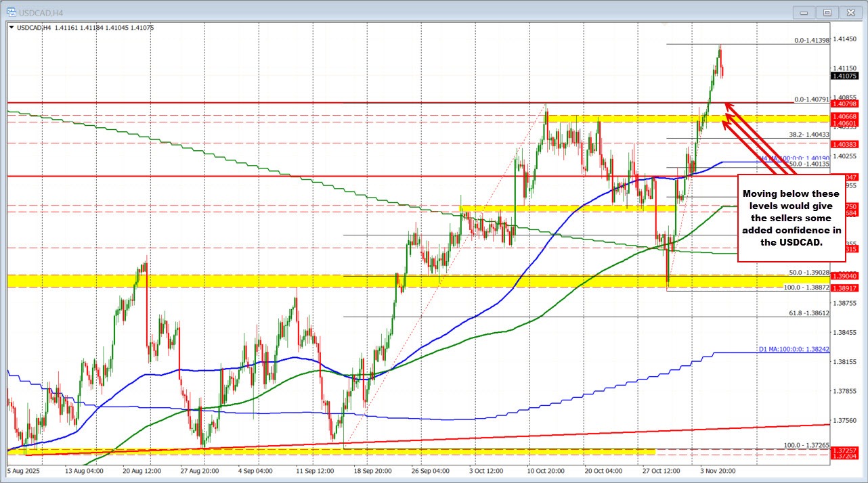868x483 pixels.
Task: Click the sellers' confidence annotation text box
Action: pos(791,218)
